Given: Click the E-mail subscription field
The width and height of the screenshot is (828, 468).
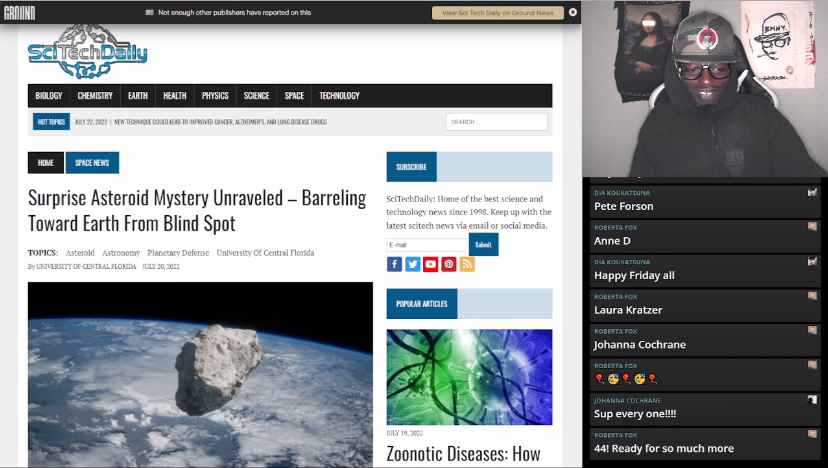Looking at the screenshot, I should tap(426, 245).
